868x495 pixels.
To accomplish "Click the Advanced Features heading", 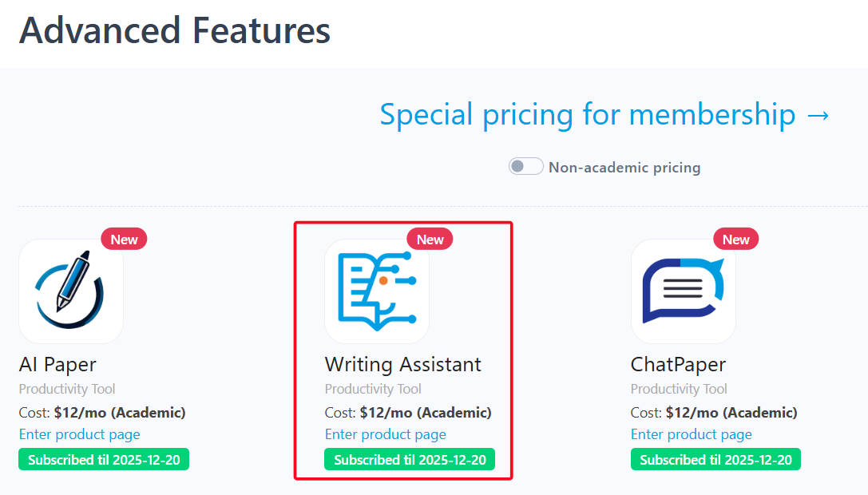I will [x=174, y=31].
